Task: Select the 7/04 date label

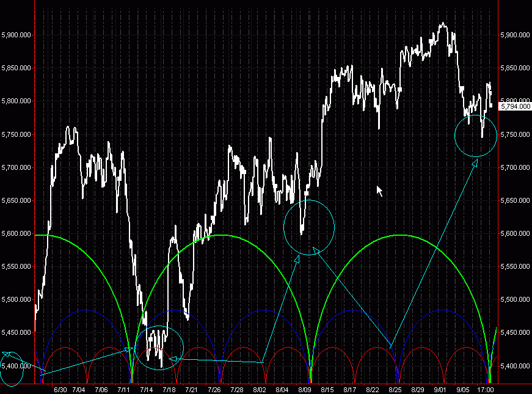Action: [79, 390]
